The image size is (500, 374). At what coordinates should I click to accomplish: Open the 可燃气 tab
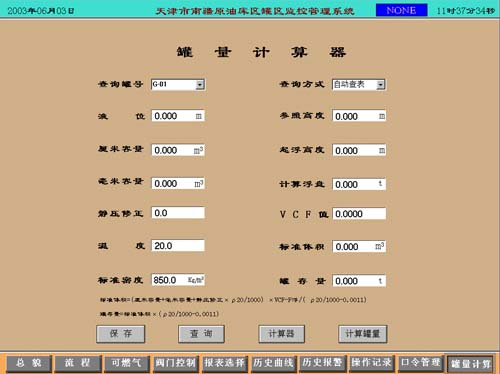127,363
